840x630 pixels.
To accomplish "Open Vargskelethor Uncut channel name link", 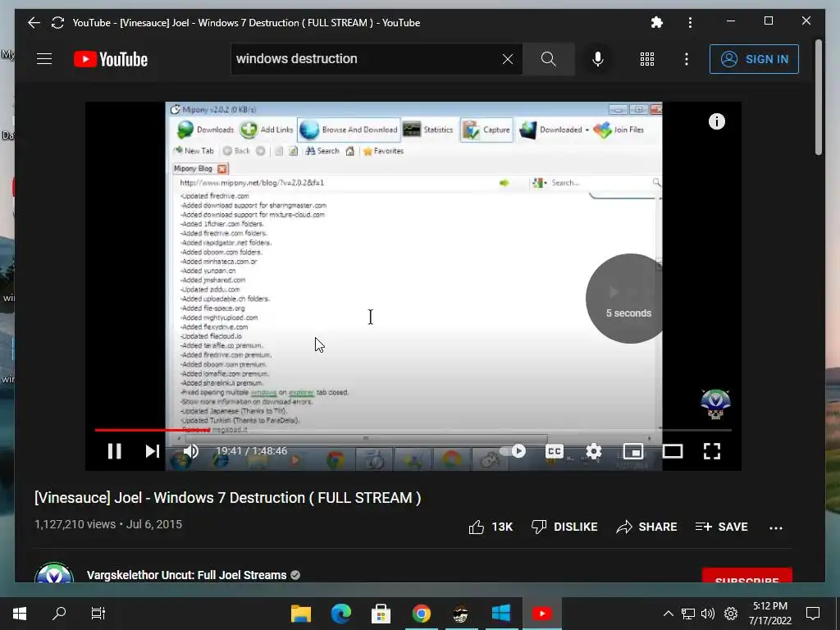I will click(186, 575).
